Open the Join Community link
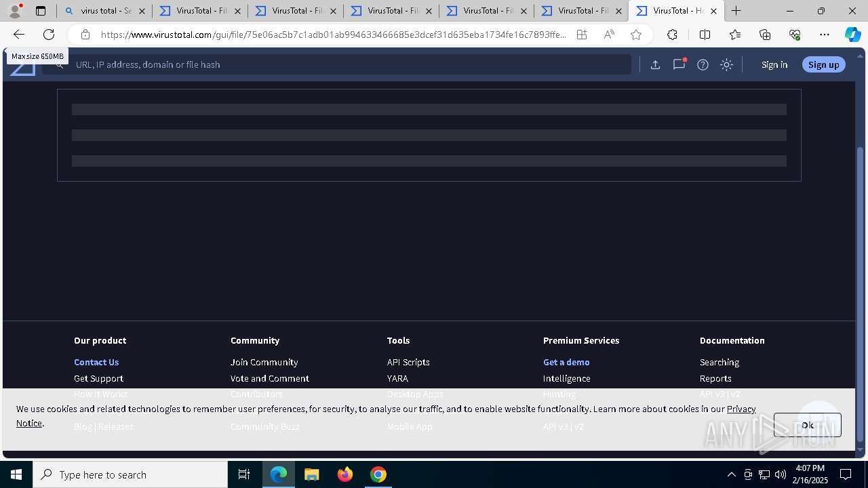 [264, 362]
